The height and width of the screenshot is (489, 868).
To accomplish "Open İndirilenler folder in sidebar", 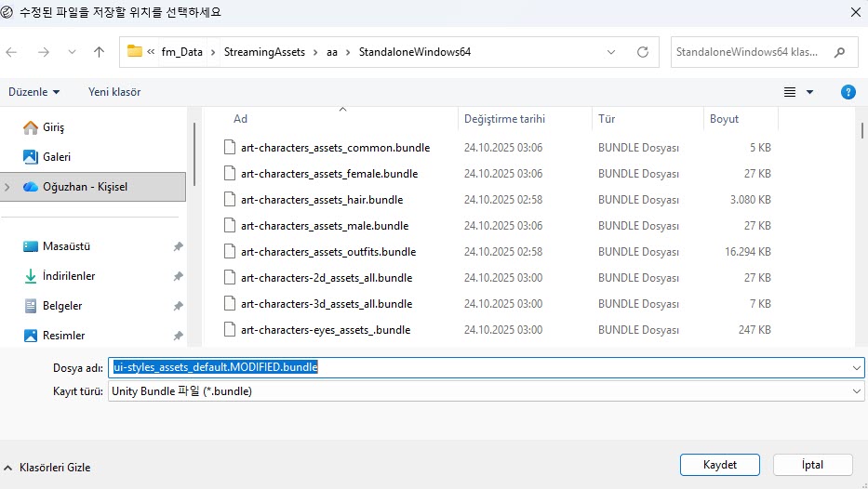I will 68,276.
